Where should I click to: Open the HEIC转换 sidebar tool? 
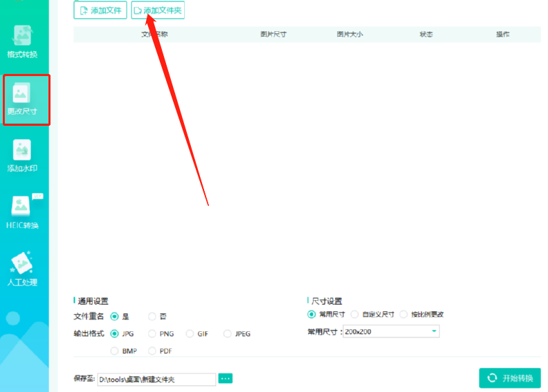click(22, 212)
